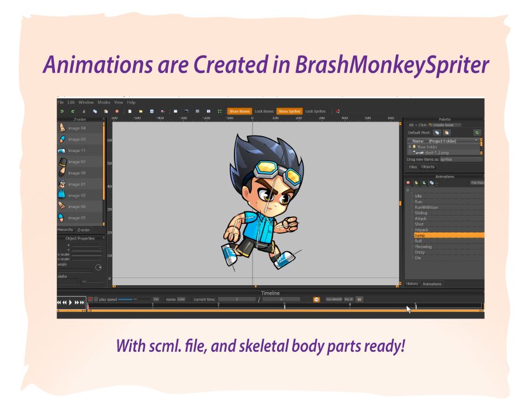Screen dimensions: 532x409
Task: Open the Help menu
Action: [132, 102]
